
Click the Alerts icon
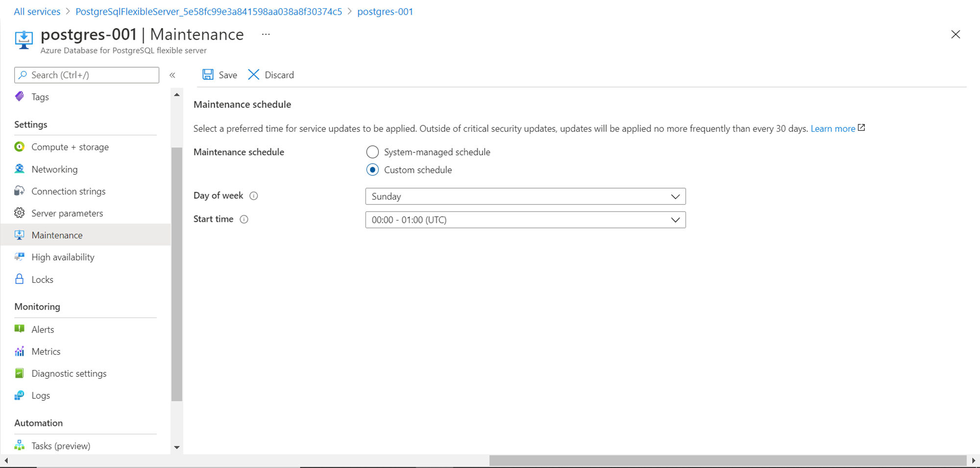point(20,329)
